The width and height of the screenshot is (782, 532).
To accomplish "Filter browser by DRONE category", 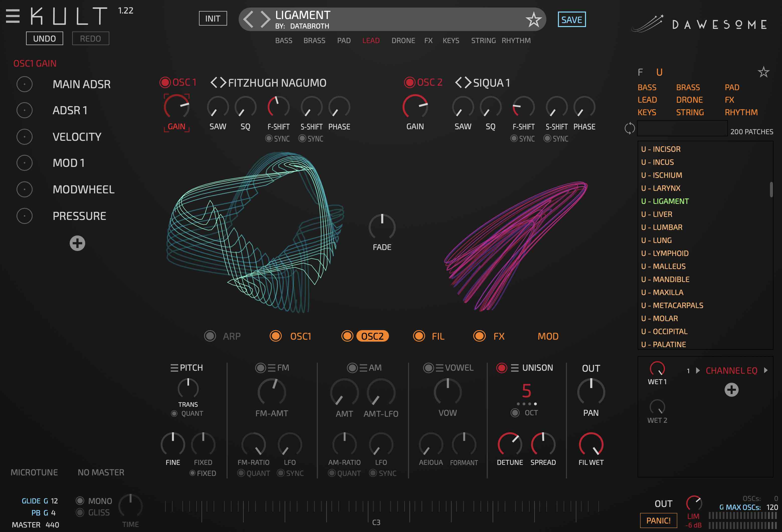I will 690,100.
